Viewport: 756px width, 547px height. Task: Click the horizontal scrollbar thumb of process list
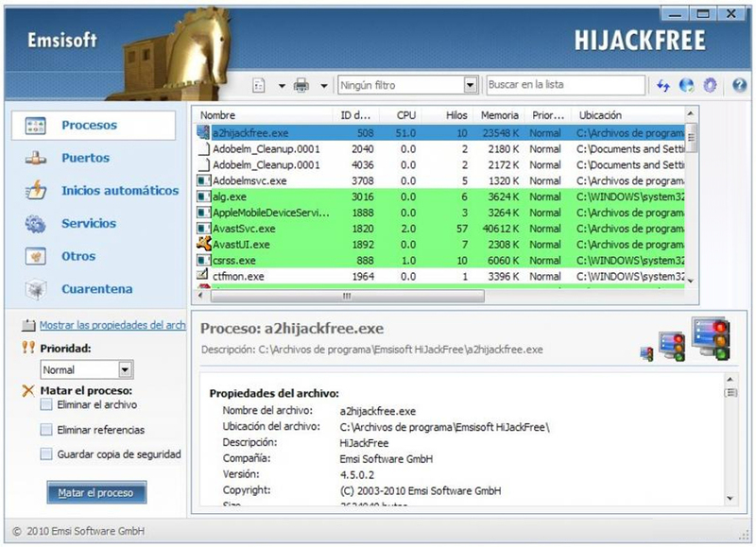[x=347, y=296]
